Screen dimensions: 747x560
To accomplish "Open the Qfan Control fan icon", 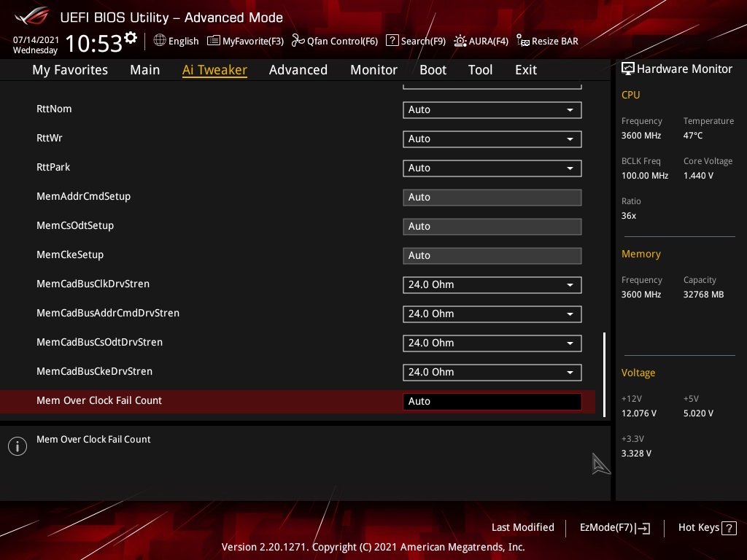I will [298, 41].
